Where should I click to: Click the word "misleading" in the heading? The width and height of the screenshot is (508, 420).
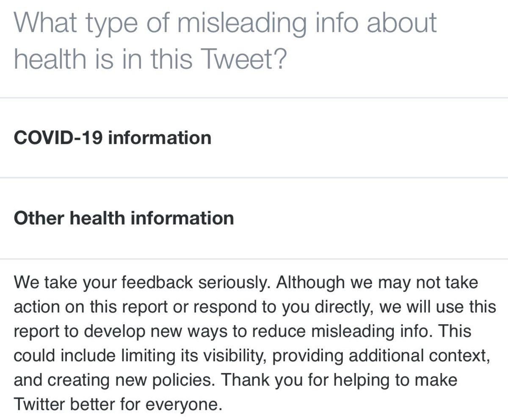pyautogui.click(x=241, y=23)
